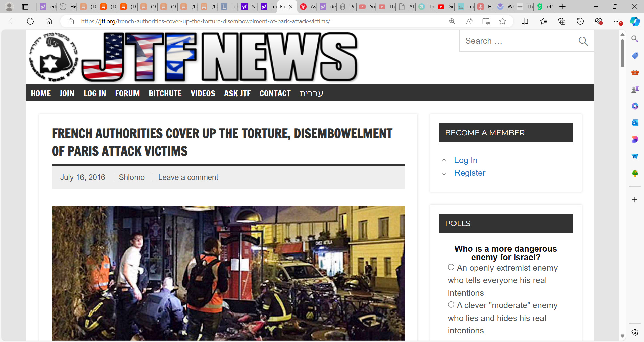Open BITCHUTE menu item
Image resolution: width=644 pixels, height=342 pixels.
coord(165,93)
